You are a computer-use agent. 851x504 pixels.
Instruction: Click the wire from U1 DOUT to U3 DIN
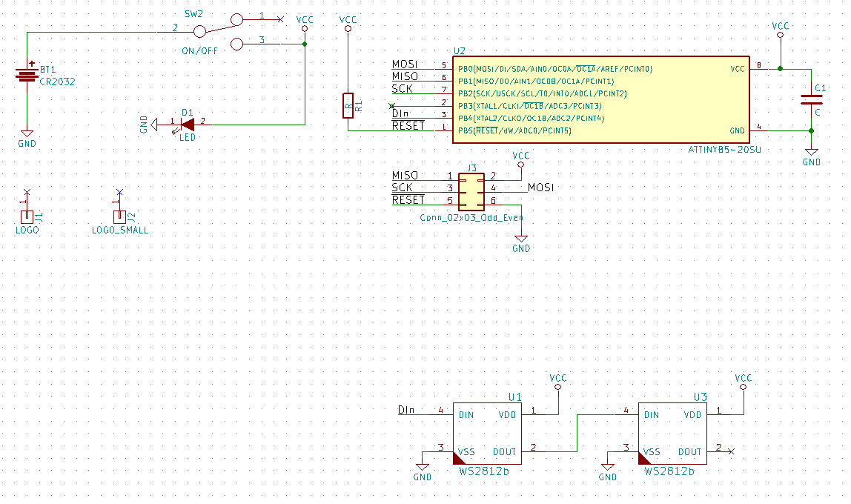pos(577,433)
